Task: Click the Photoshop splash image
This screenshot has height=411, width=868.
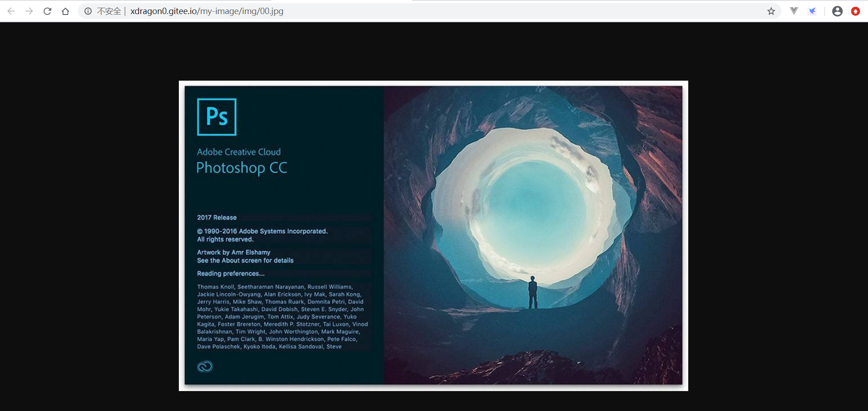Action: (433, 236)
